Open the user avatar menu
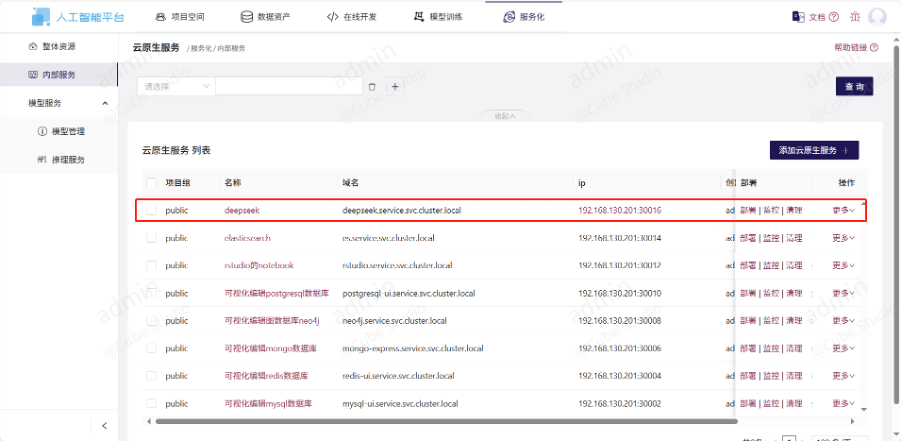The height and width of the screenshot is (442, 902). (x=877, y=17)
